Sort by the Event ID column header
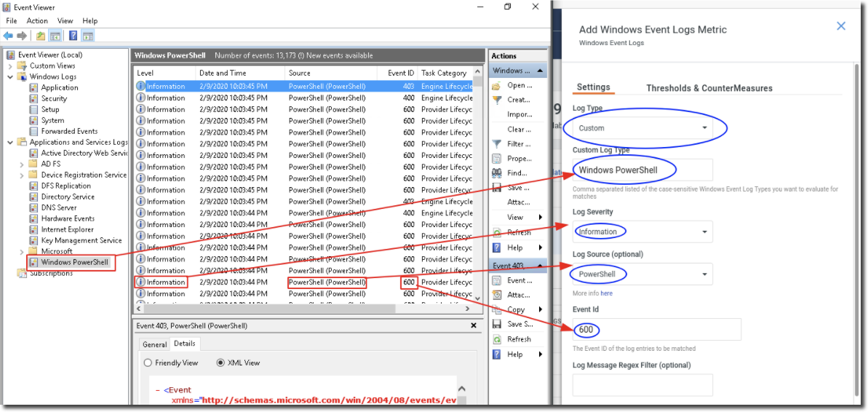The image size is (868, 412). [397, 73]
